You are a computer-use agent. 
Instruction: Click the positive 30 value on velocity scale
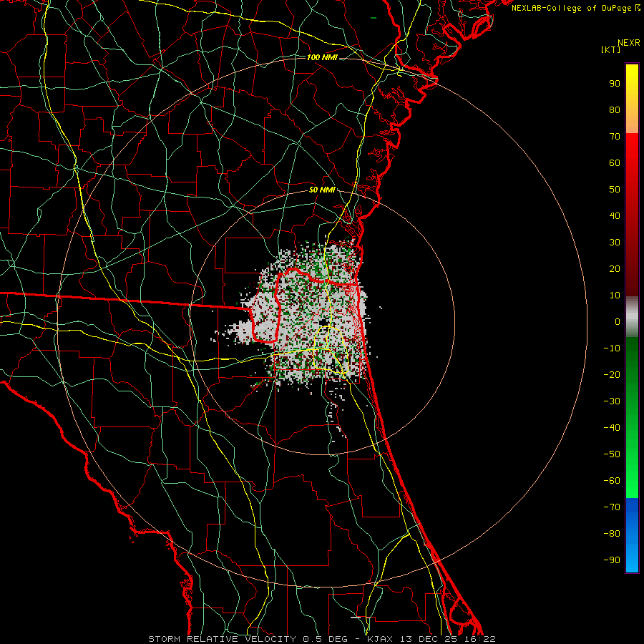615,243
